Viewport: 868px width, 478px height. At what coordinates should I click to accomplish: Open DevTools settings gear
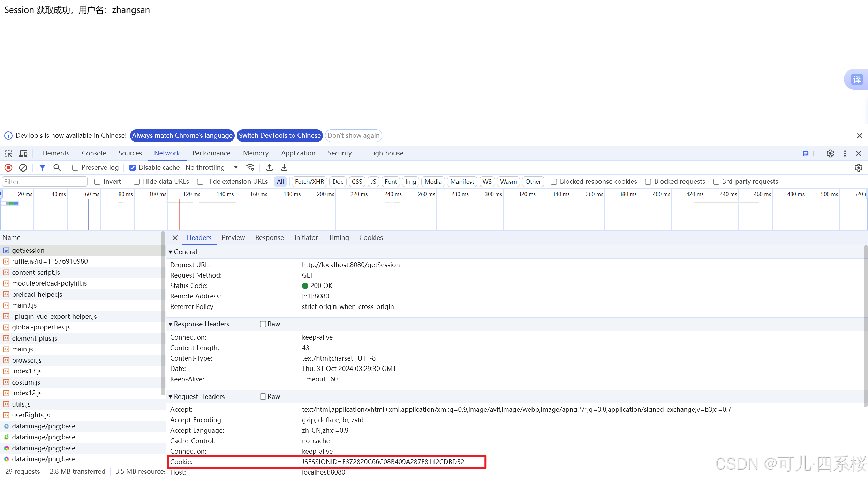click(x=830, y=153)
